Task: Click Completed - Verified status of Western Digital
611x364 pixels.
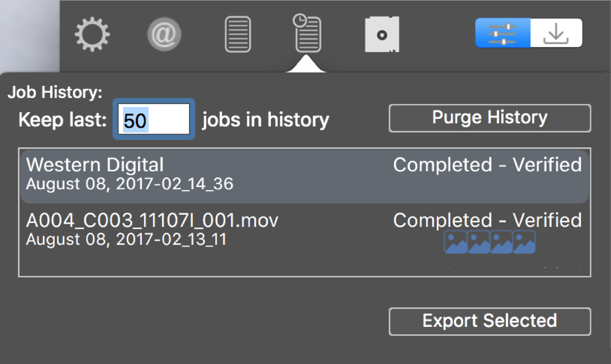Action: tap(487, 165)
